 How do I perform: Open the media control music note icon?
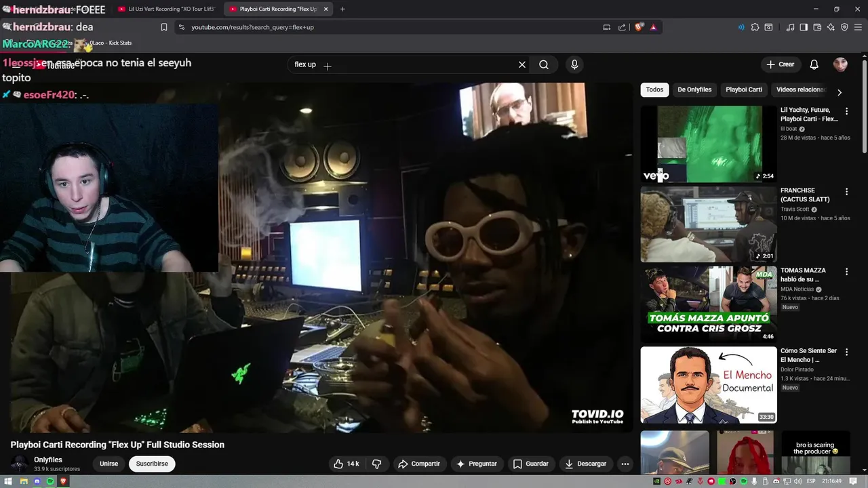(790, 27)
